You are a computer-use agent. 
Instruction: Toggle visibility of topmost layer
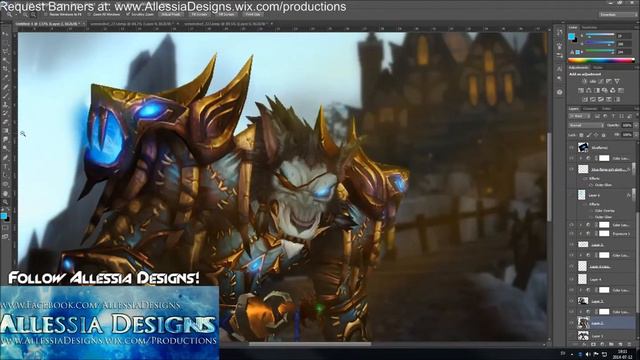click(571, 148)
